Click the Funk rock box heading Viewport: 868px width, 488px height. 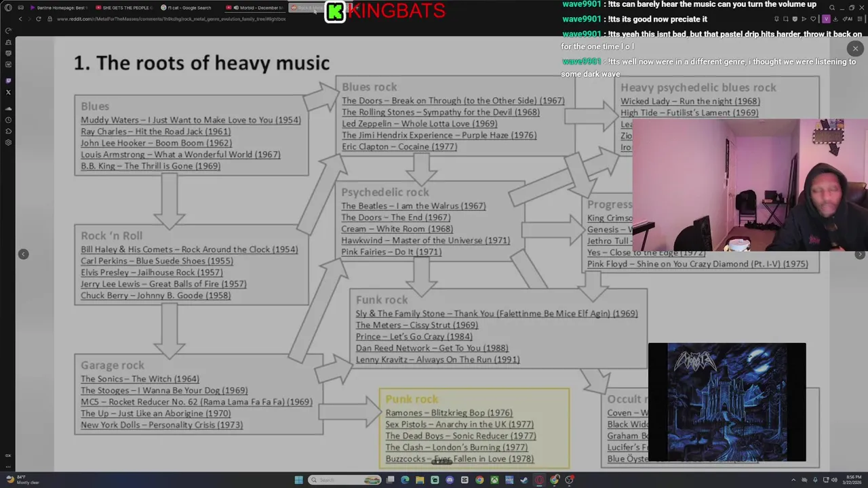[382, 300]
